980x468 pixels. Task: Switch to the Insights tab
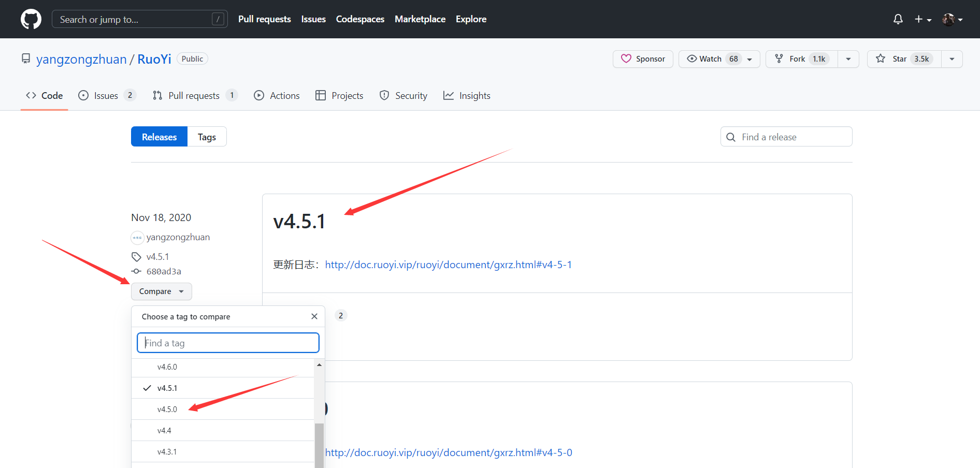(467, 96)
